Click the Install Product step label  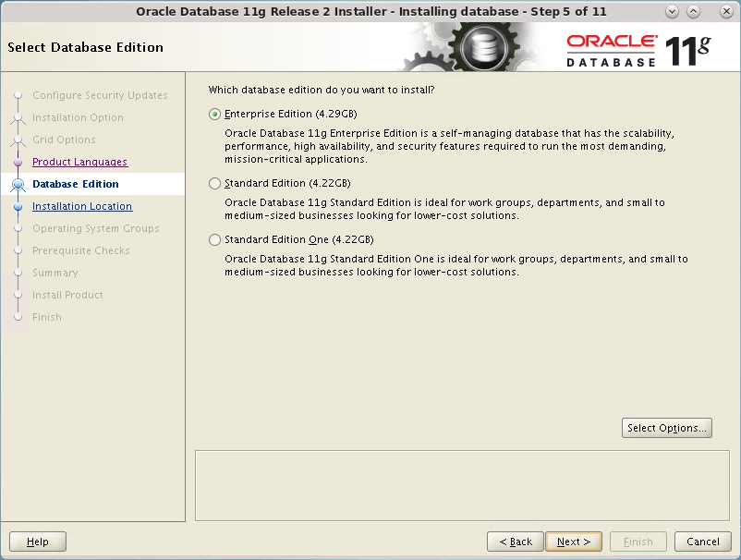click(67, 296)
